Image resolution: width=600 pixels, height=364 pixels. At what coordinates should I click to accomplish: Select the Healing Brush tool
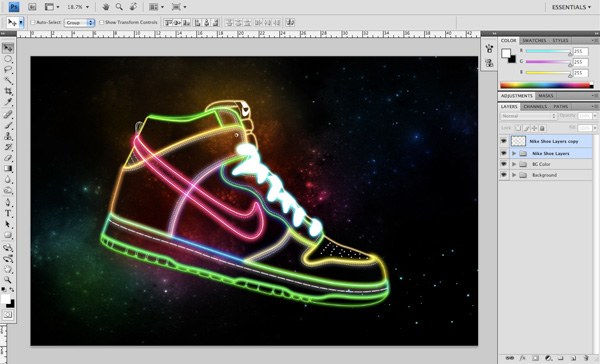click(8, 114)
